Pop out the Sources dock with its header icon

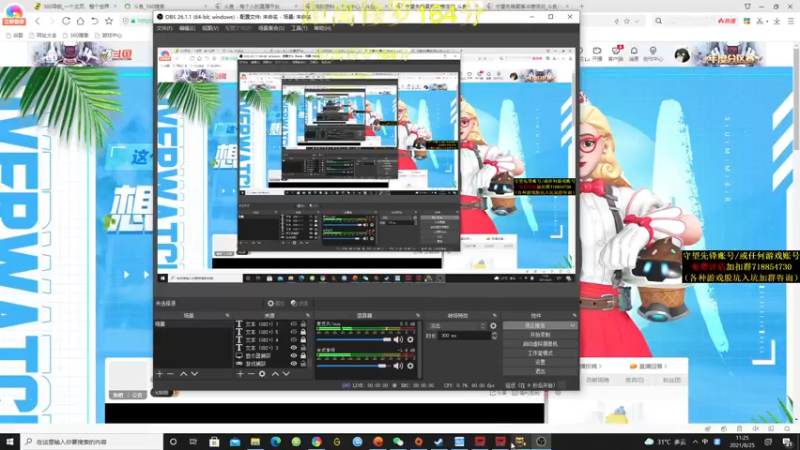point(307,315)
